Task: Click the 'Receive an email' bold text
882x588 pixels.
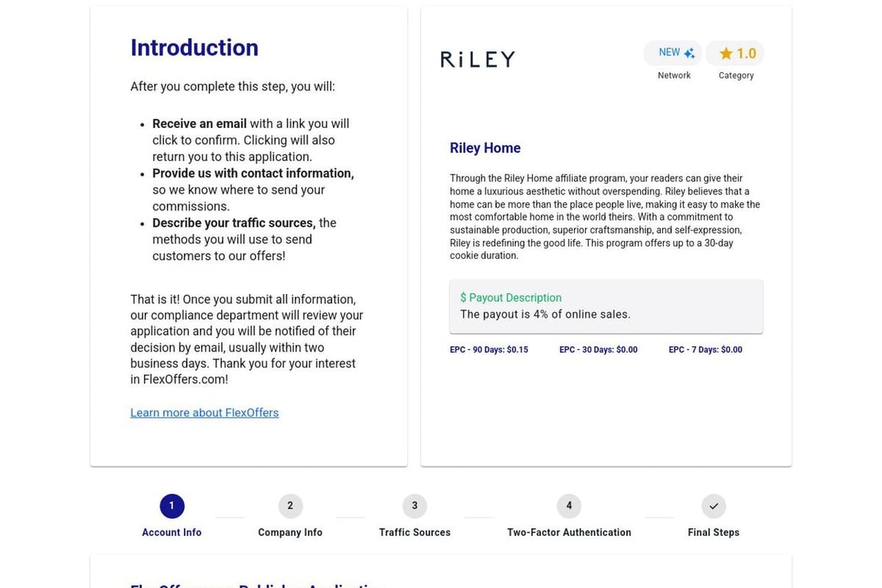Action: [x=199, y=124]
